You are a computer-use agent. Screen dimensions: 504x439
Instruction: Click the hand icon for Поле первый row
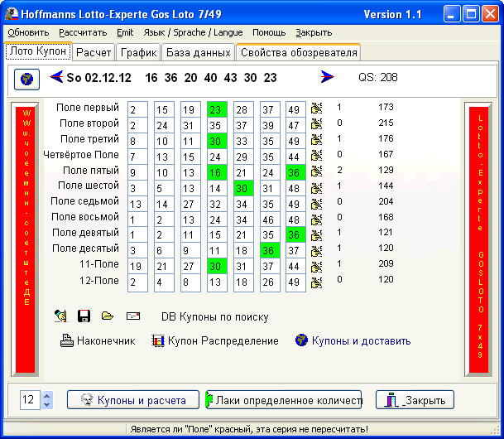click(x=316, y=109)
